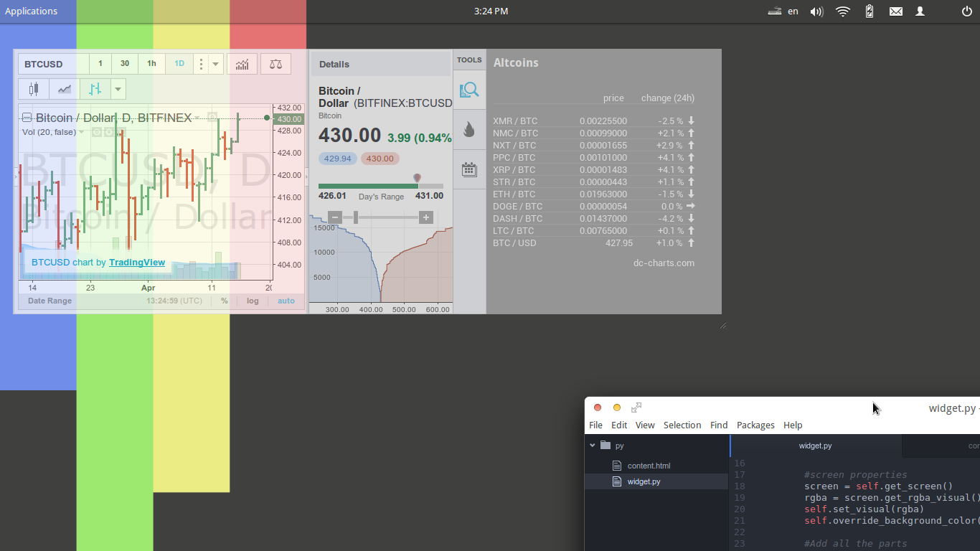Open the volume indicator in panel
The height and width of the screenshot is (551, 980).
coord(816,11)
